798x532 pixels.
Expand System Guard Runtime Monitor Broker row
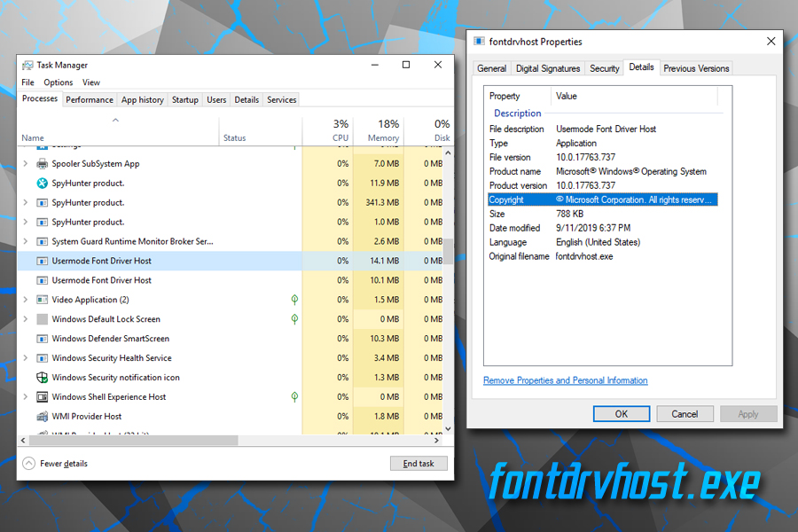26,241
